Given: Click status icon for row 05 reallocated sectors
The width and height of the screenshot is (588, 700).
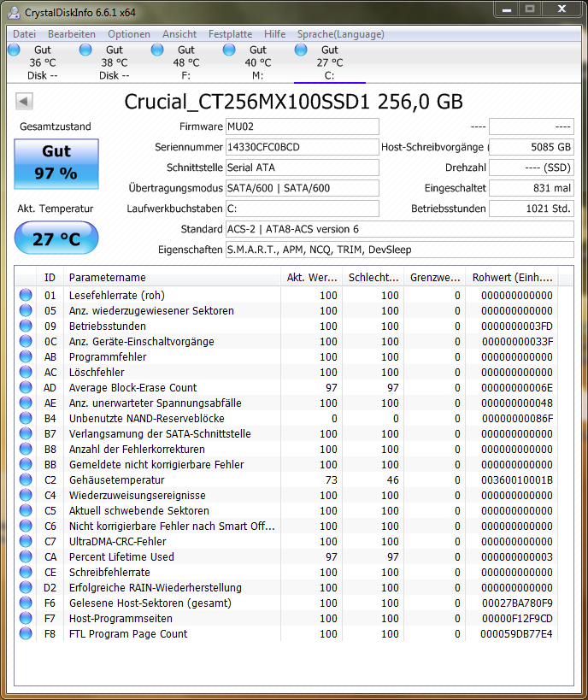Looking at the screenshot, I should point(26,310).
